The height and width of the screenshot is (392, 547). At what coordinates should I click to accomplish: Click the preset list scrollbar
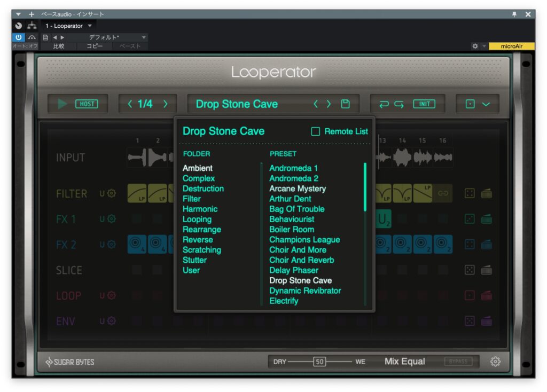(x=365, y=187)
